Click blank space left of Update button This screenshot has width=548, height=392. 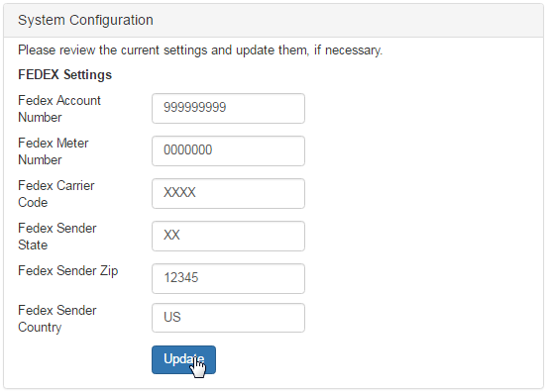pos(80,360)
